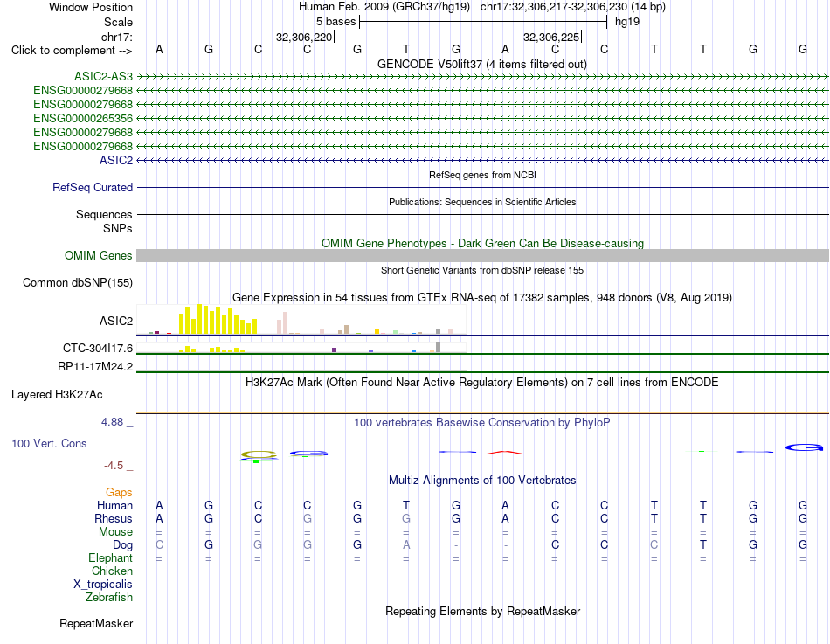Click the chr17:32,306,217-32,306,230 (14 bp) coordinates

pyautogui.click(x=573, y=7)
